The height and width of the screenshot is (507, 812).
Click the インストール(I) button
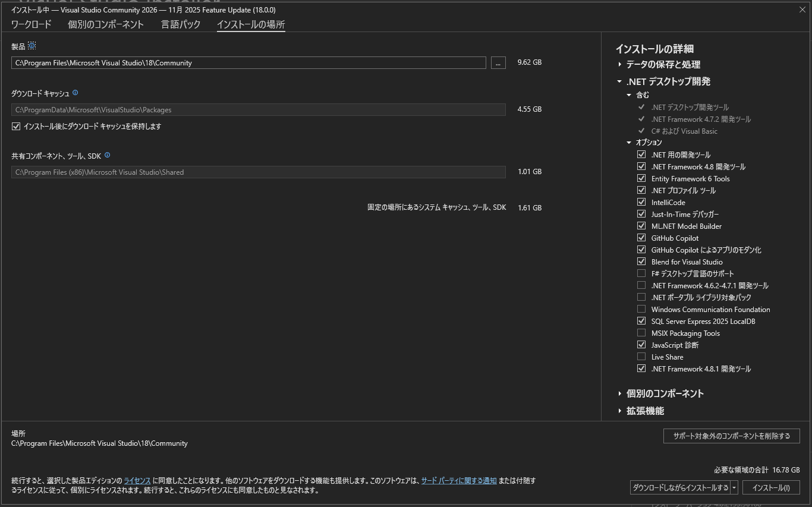point(771,488)
